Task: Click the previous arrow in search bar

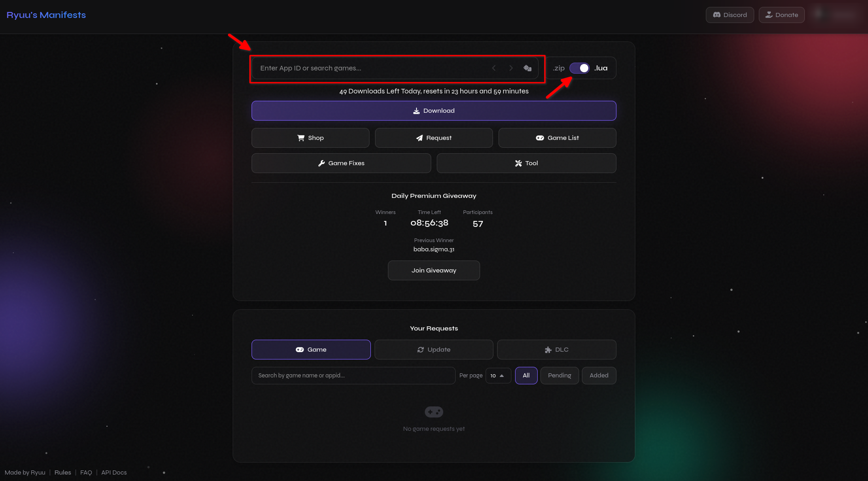Action: [x=494, y=68]
